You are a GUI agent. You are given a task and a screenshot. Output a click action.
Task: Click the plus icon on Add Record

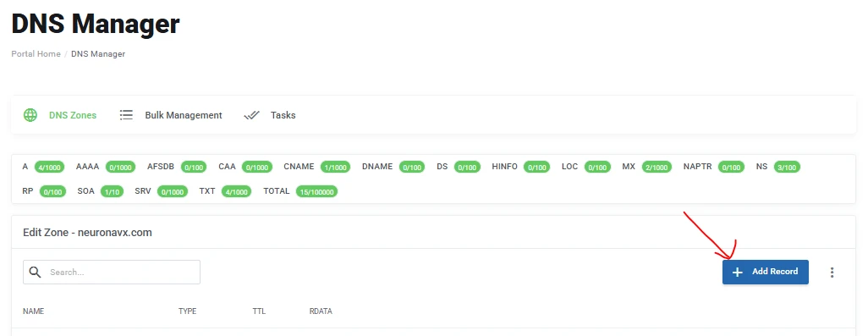point(738,273)
